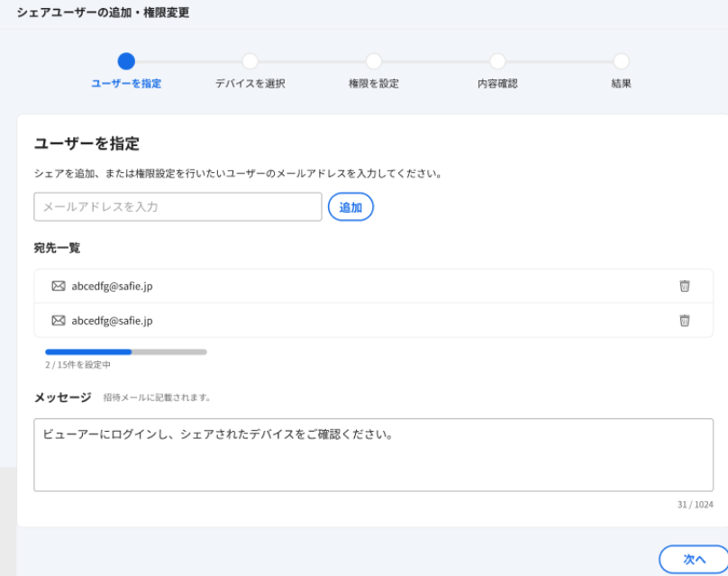Focus the メールアドレスを入力 field
728x576 pixels.
[177, 206]
